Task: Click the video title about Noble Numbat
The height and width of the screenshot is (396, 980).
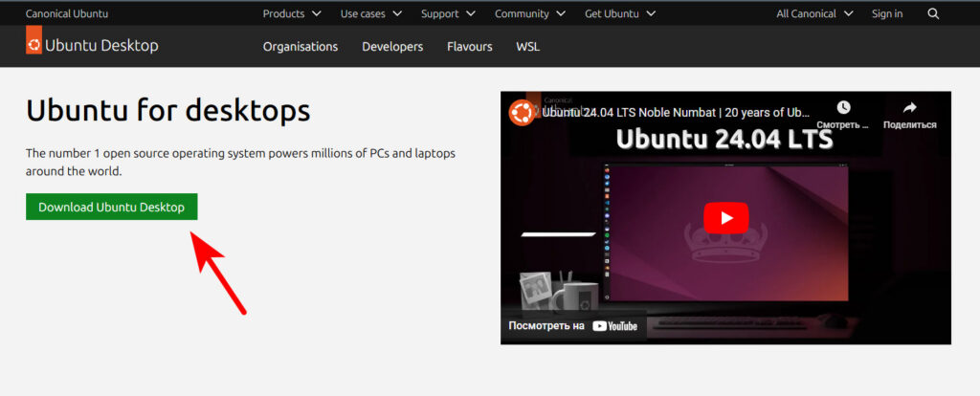Action: coord(677,113)
